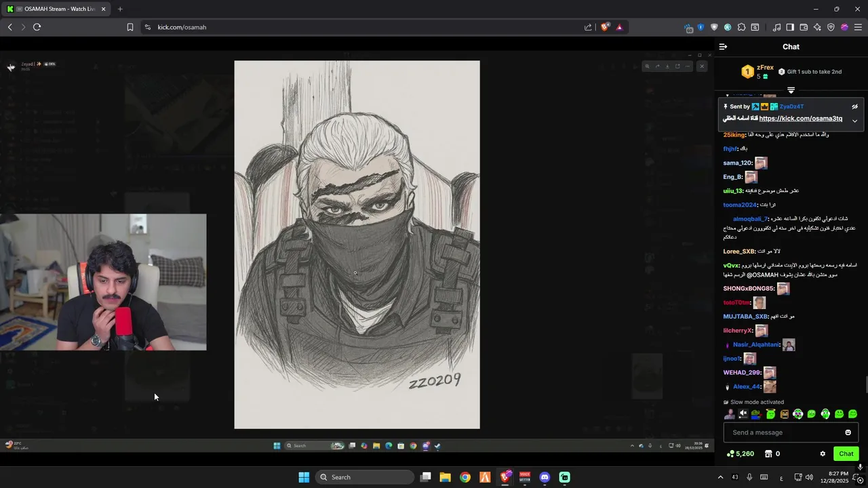Open emoji picker in the message box
The height and width of the screenshot is (488, 868).
pyautogui.click(x=848, y=432)
